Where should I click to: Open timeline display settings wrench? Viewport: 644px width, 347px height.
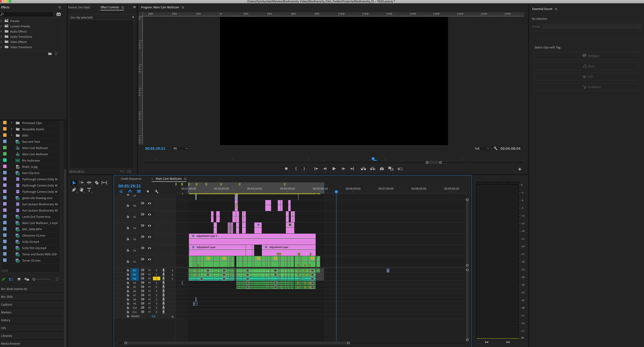[157, 191]
